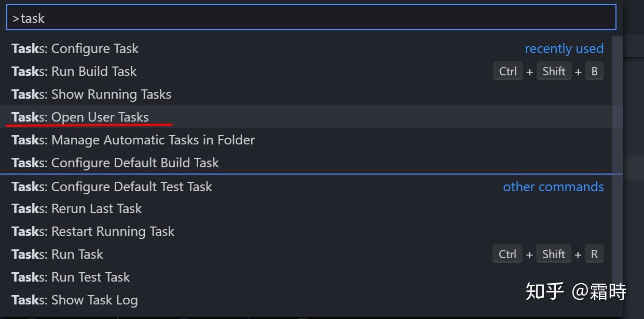Click Shift key badge in Run Task row

[553, 254]
